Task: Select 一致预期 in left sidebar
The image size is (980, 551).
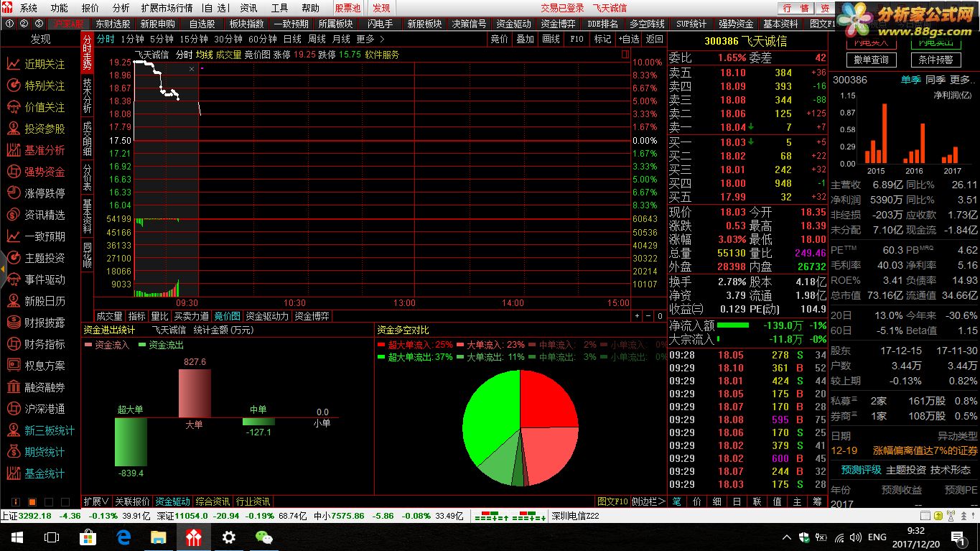Action: coord(36,236)
